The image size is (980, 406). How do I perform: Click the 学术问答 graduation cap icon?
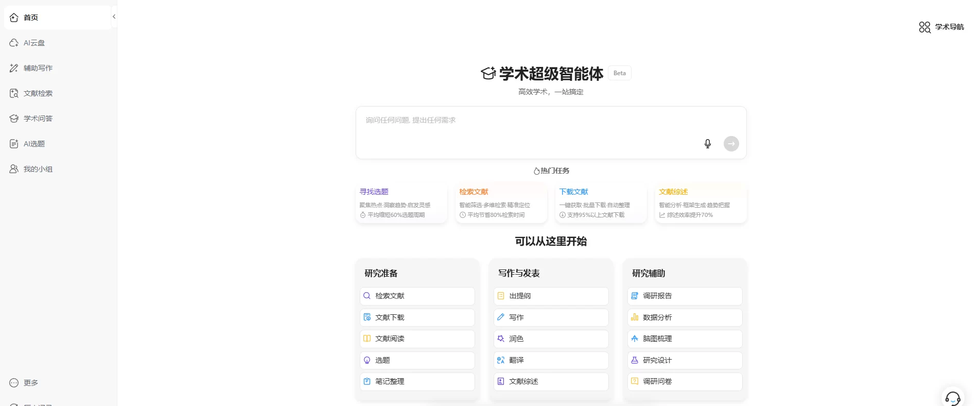coord(14,119)
